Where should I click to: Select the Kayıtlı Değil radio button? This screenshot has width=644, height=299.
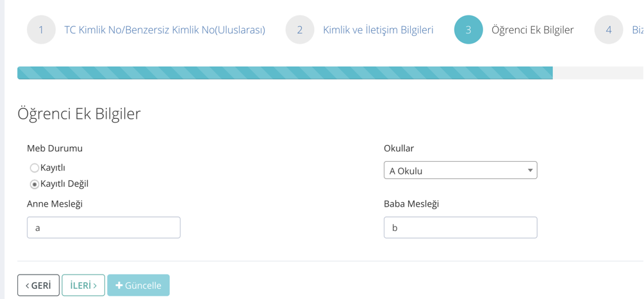[x=35, y=184]
